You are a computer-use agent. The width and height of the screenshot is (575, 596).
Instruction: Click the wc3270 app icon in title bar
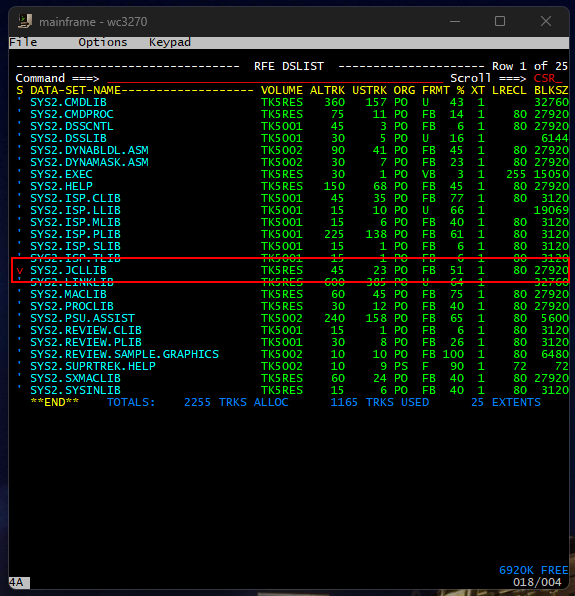24,21
